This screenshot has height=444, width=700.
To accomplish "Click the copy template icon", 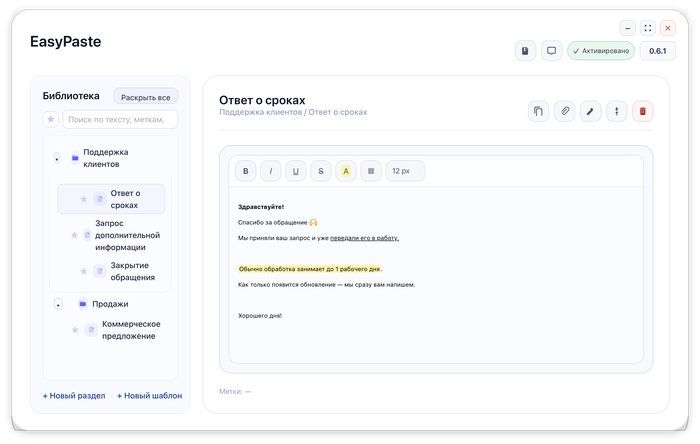I will [x=539, y=112].
